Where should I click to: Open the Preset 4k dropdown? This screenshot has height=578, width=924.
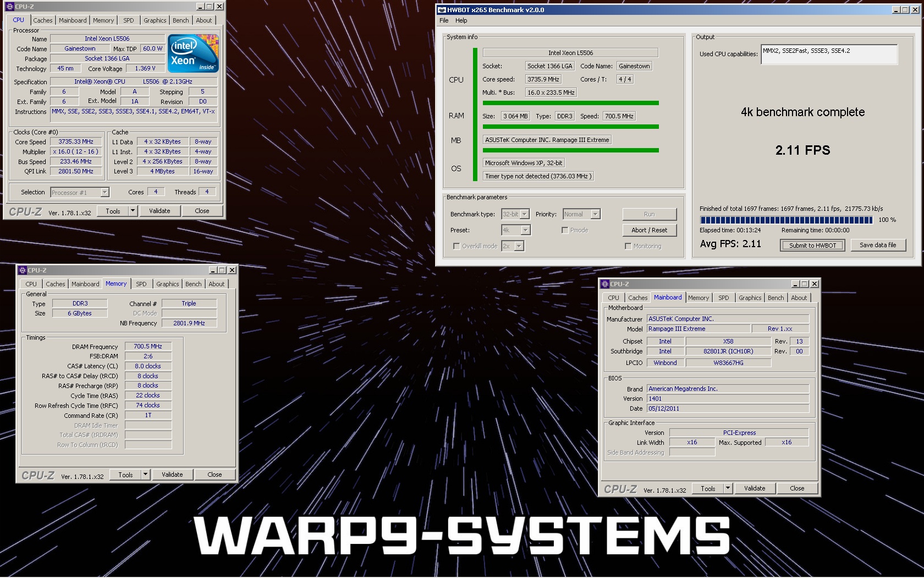[x=525, y=230]
